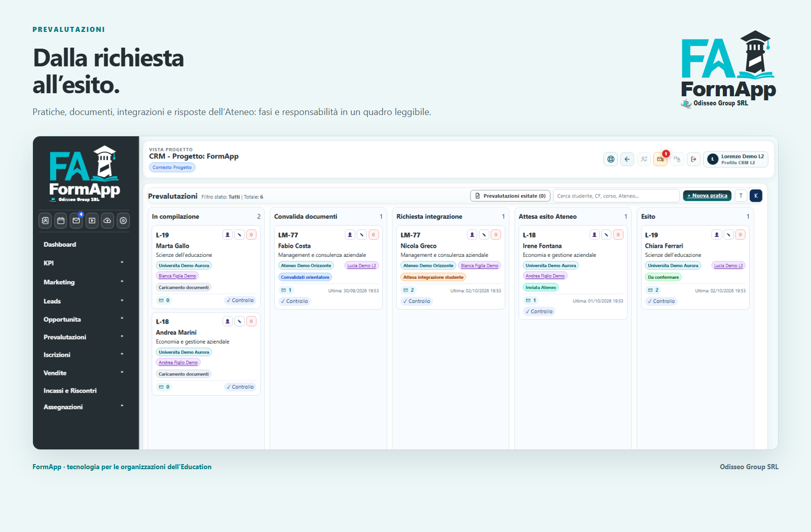Click the Cerca studente search field
The height and width of the screenshot is (532, 811).
click(616, 196)
